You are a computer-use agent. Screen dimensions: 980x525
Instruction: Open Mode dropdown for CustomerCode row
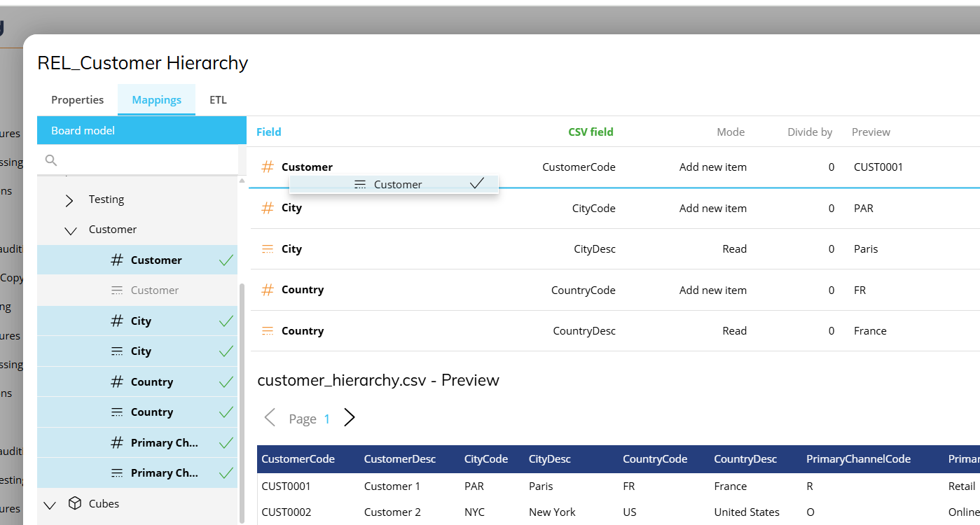[713, 167]
